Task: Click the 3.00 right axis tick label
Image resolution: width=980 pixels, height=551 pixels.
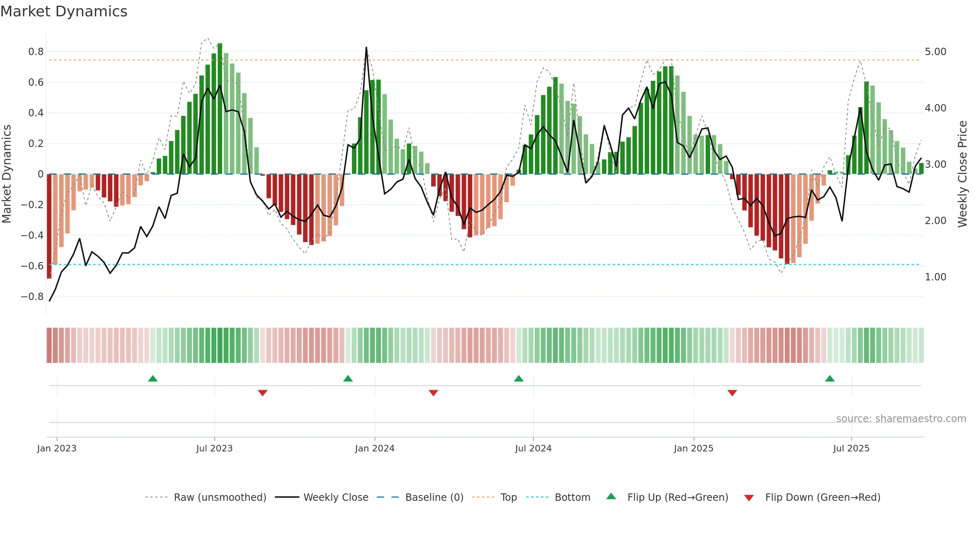Action: click(935, 164)
